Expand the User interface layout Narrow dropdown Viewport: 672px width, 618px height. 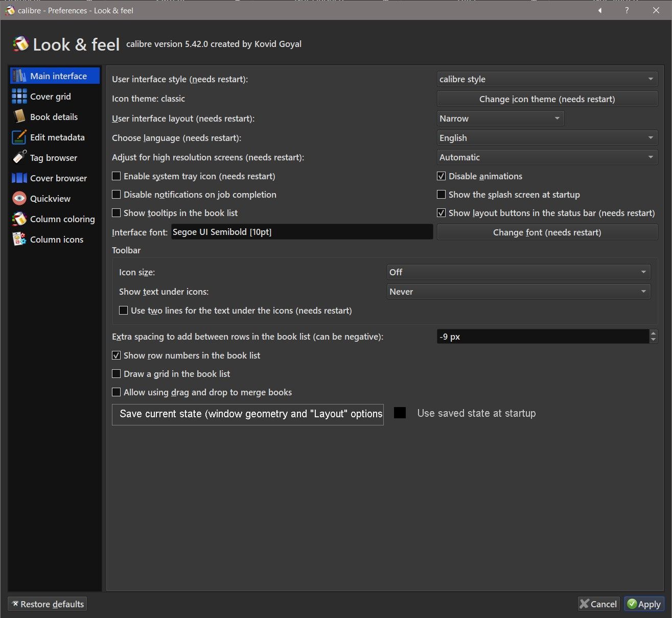[x=501, y=118]
